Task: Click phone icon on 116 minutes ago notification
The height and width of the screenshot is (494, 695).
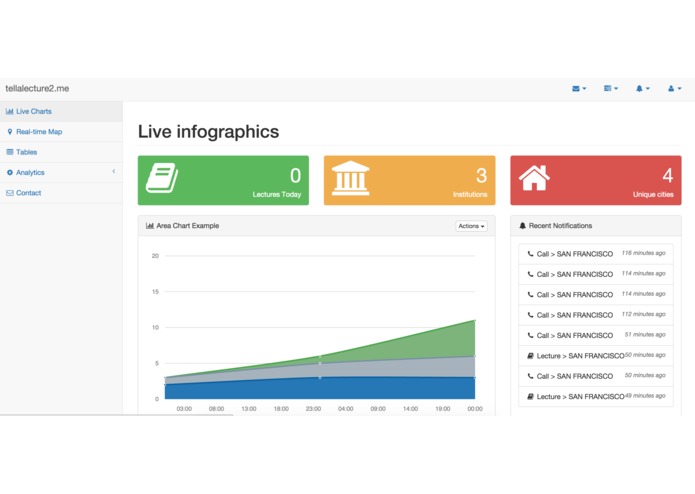Action: tap(530, 254)
